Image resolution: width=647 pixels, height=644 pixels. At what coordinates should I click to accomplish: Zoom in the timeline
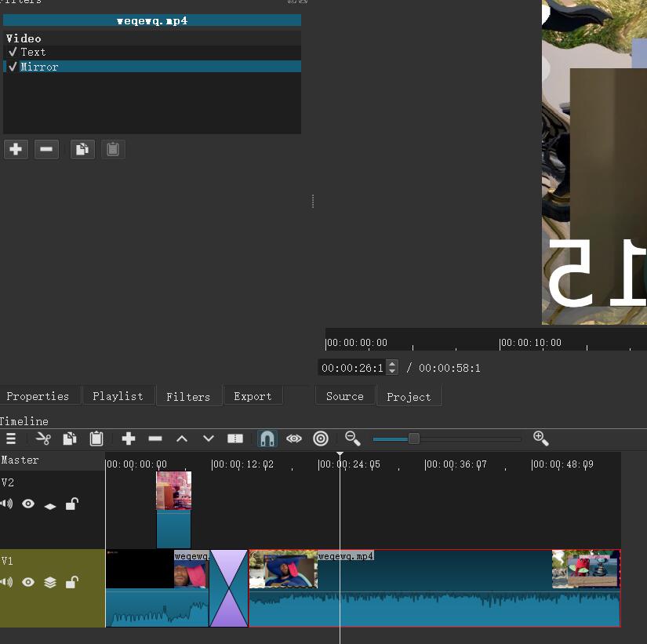(540, 438)
